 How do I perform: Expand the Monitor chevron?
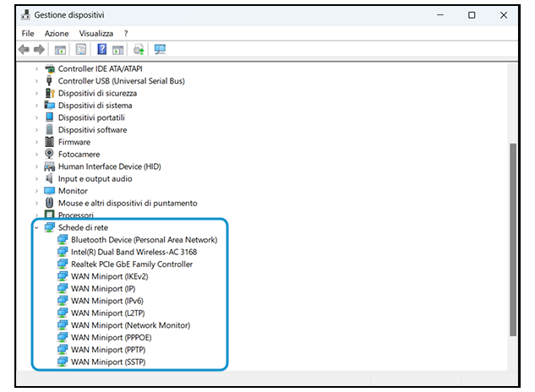(37, 191)
